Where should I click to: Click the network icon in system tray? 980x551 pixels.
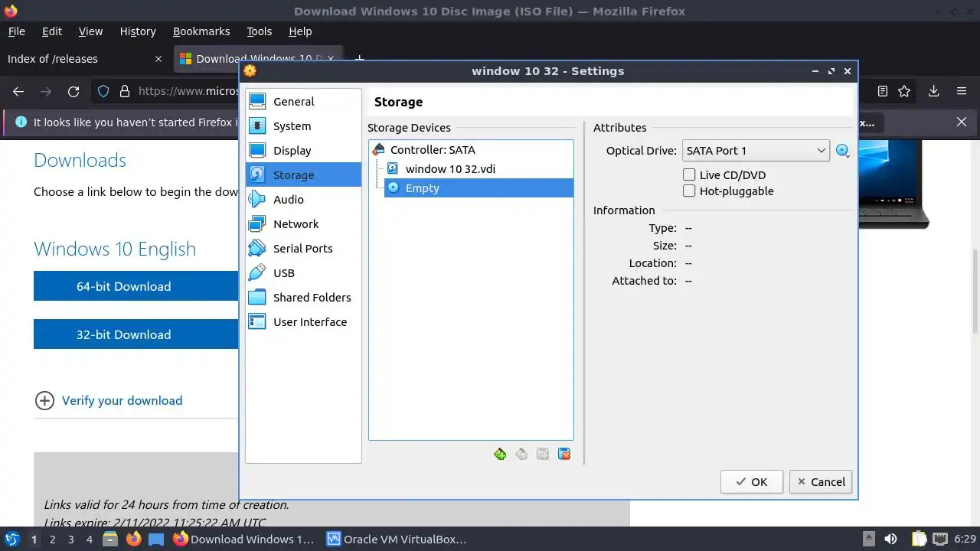[x=940, y=539]
